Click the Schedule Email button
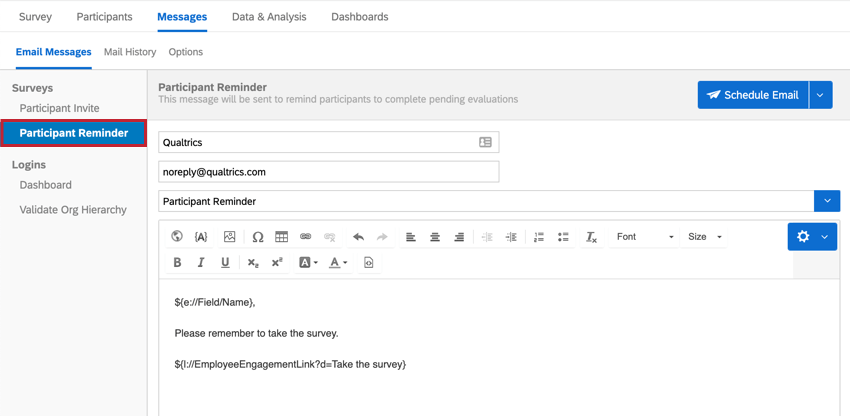The width and height of the screenshot is (850, 416). pyautogui.click(x=753, y=95)
